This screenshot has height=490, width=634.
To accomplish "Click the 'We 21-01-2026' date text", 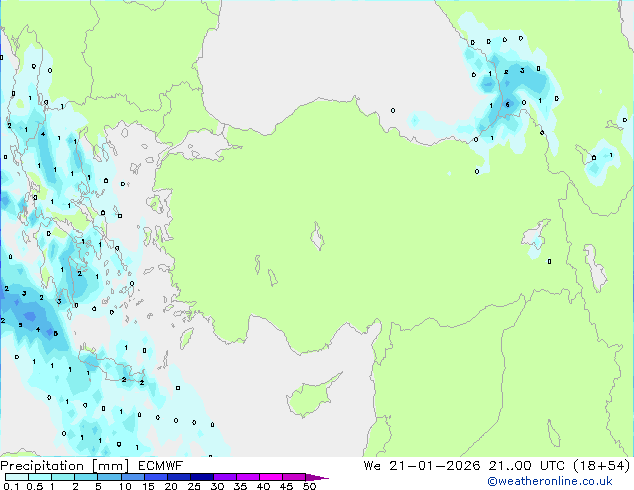I will tap(422, 466).
